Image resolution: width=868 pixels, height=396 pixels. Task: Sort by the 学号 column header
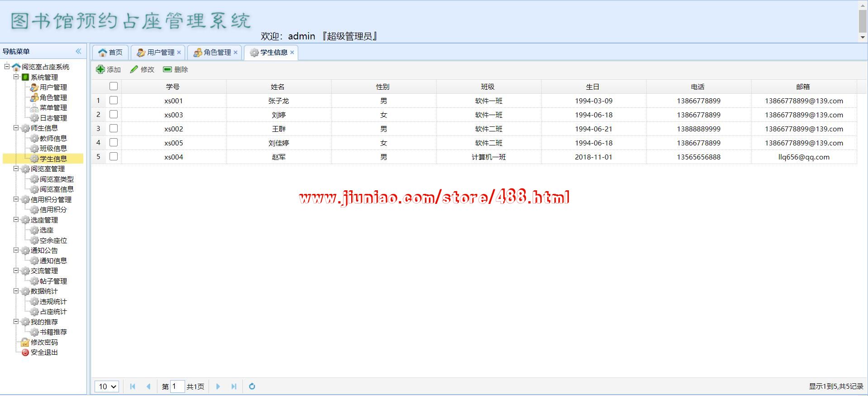point(174,87)
